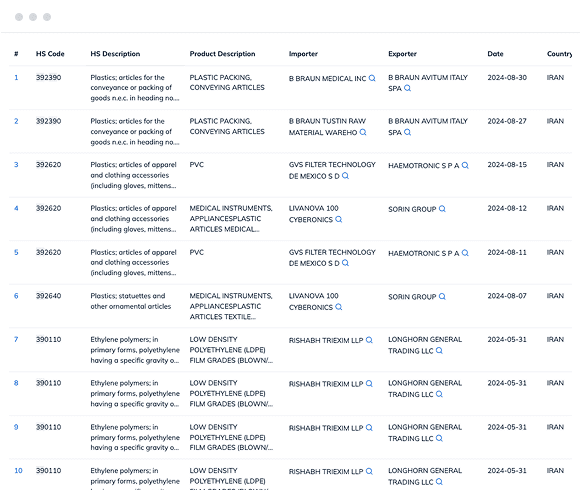
Task: Open row number 10 link
Action: tap(18, 471)
